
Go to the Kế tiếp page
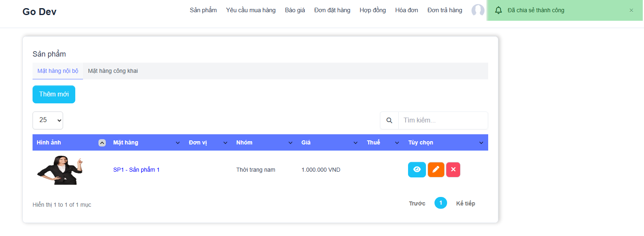[x=465, y=203]
